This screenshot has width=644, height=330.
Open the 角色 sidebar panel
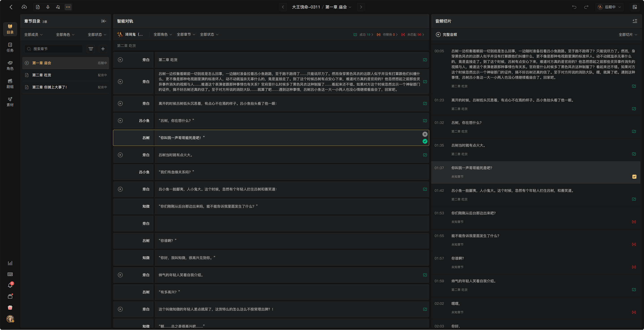tap(10, 65)
